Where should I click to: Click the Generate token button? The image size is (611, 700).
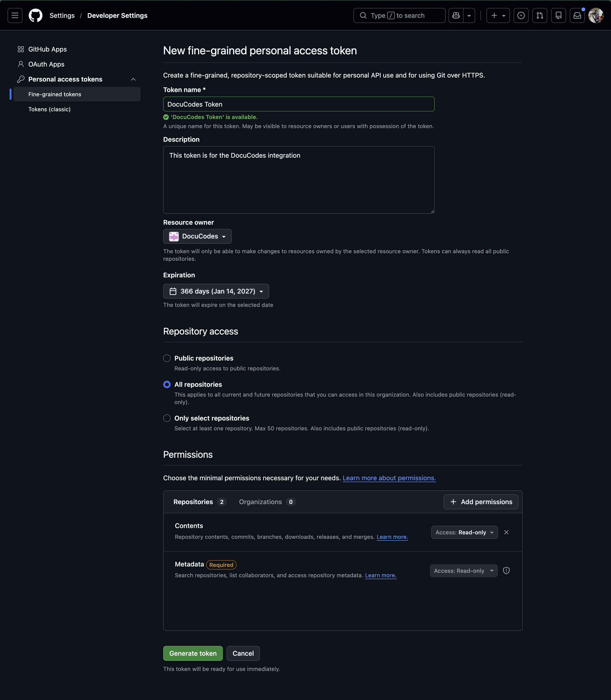tap(193, 653)
